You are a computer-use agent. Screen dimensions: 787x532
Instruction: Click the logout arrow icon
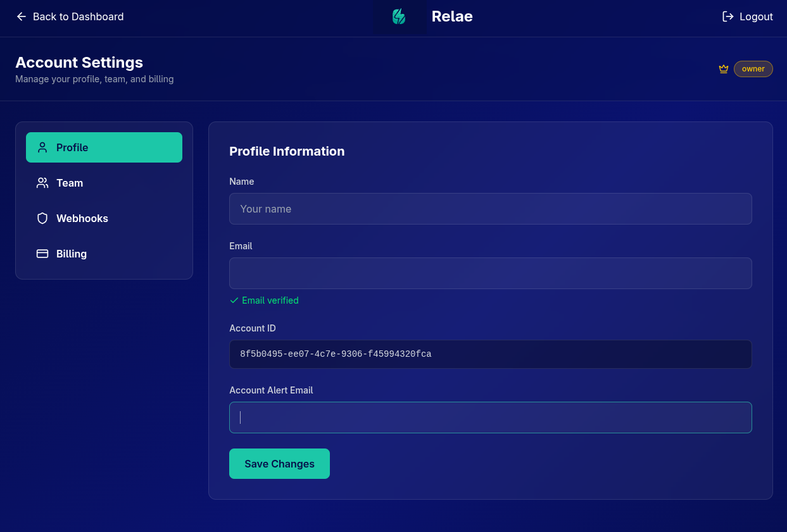[x=727, y=16]
